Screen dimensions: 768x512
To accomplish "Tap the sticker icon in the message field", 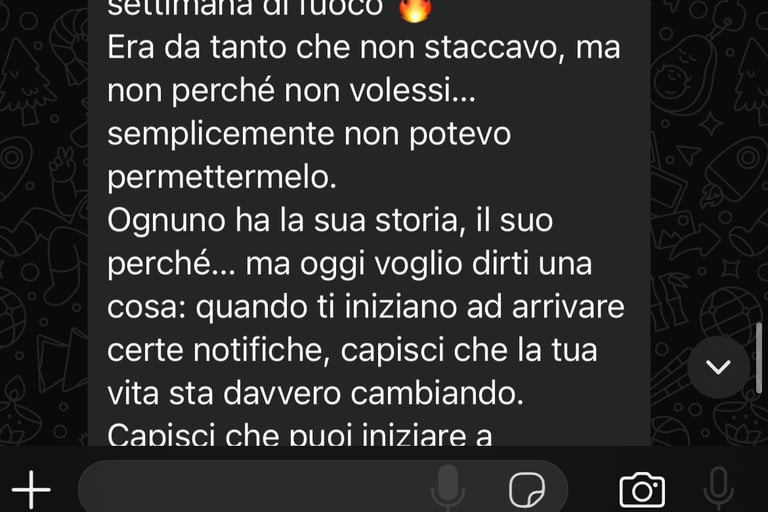I will [527, 489].
